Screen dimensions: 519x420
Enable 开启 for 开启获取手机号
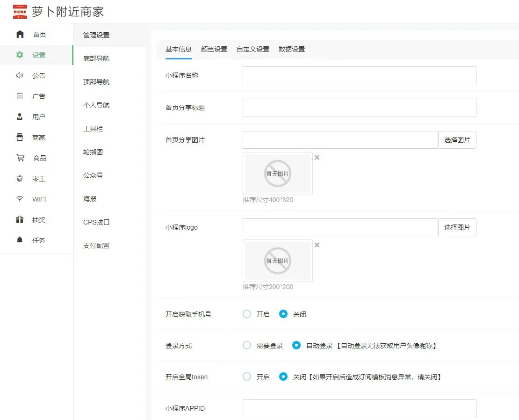tap(247, 314)
